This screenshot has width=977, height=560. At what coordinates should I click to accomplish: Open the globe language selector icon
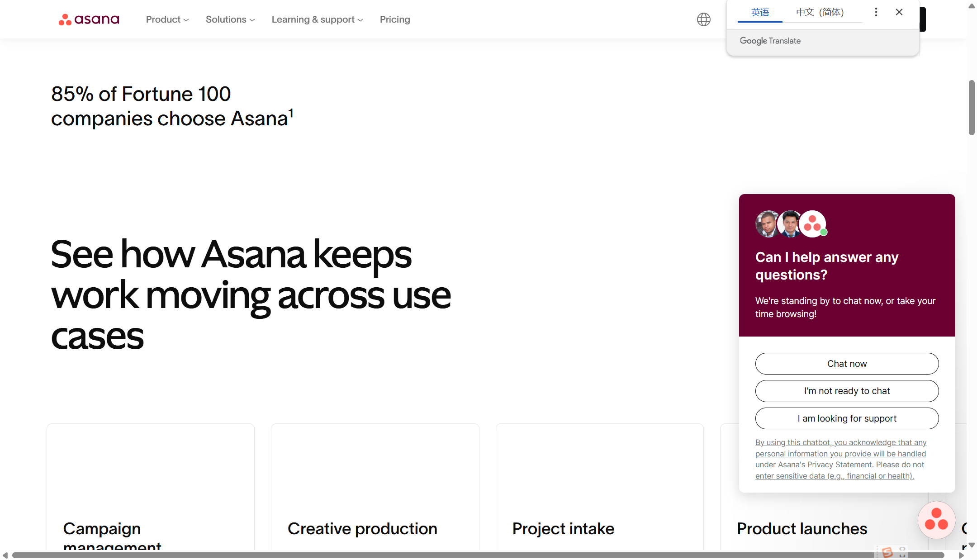pyautogui.click(x=703, y=19)
